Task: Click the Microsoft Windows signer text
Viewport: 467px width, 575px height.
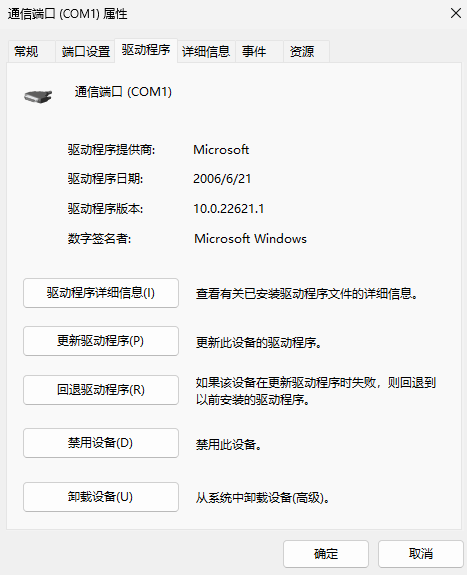Action: click(250, 239)
